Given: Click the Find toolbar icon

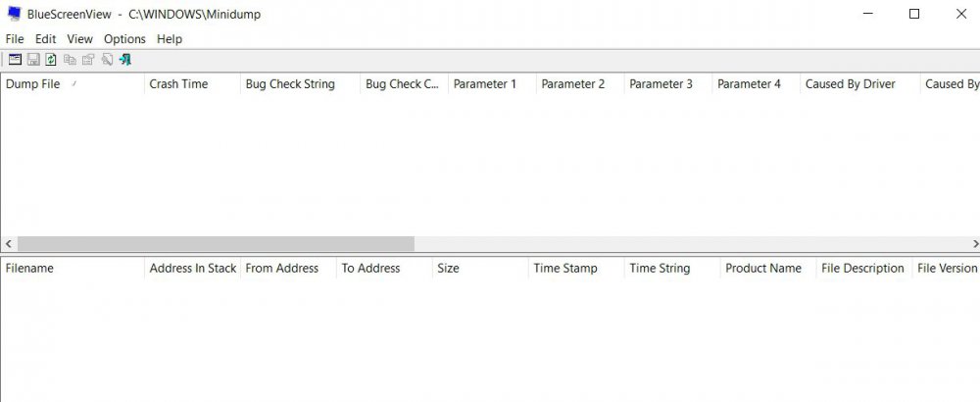Looking at the screenshot, I should [x=107, y=60].
